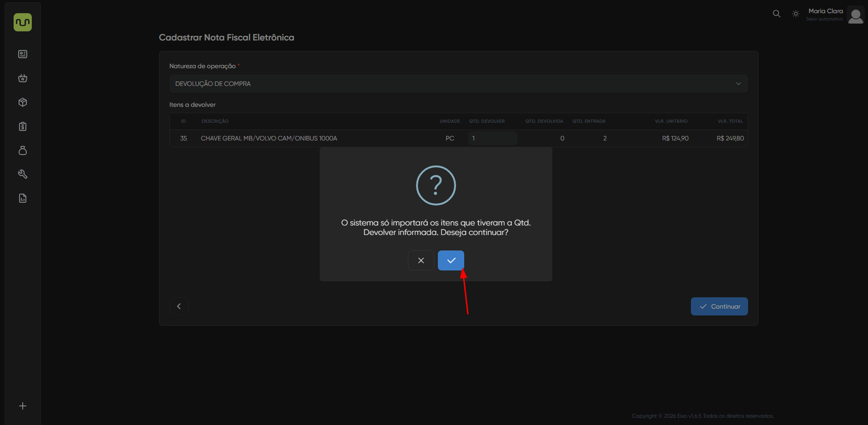Open the report chart file sidebar icon
The width and height of the screenshot is (868, 425).
pos(23,198)
